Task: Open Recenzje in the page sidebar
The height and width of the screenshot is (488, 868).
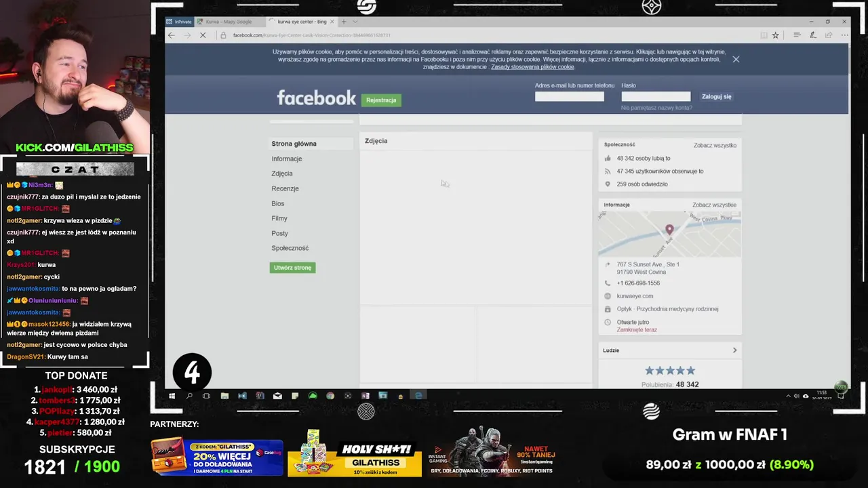Action: point(285,188)
